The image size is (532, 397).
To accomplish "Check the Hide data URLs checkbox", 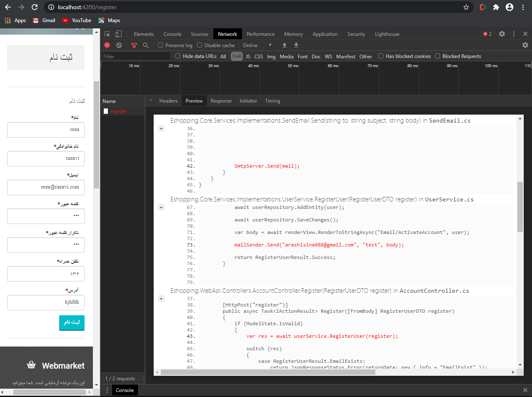I will tap(178, 56).
